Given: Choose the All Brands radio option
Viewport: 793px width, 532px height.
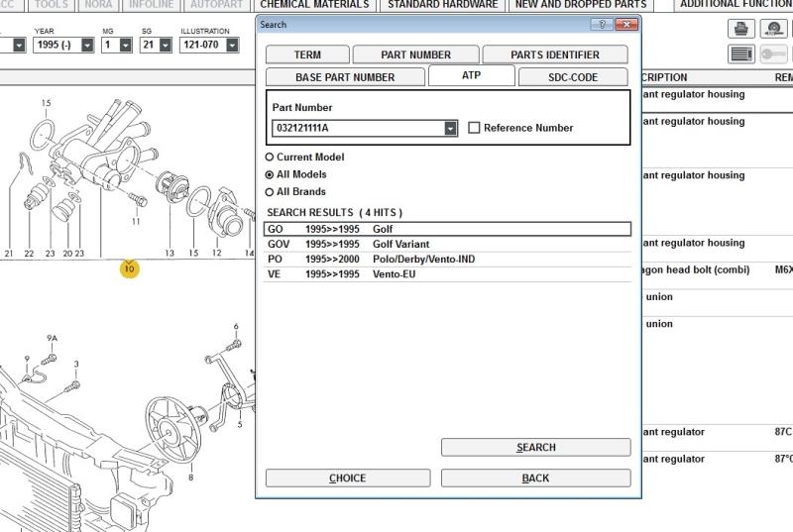Looking at the screenshot, I should pos(270,192).
